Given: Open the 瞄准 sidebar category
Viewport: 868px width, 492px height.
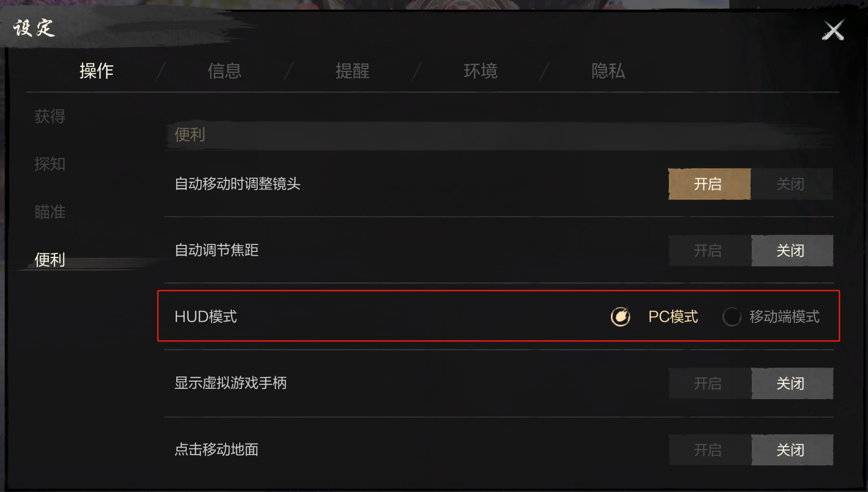Looking at the screenshot, I should tap(50, 212).
